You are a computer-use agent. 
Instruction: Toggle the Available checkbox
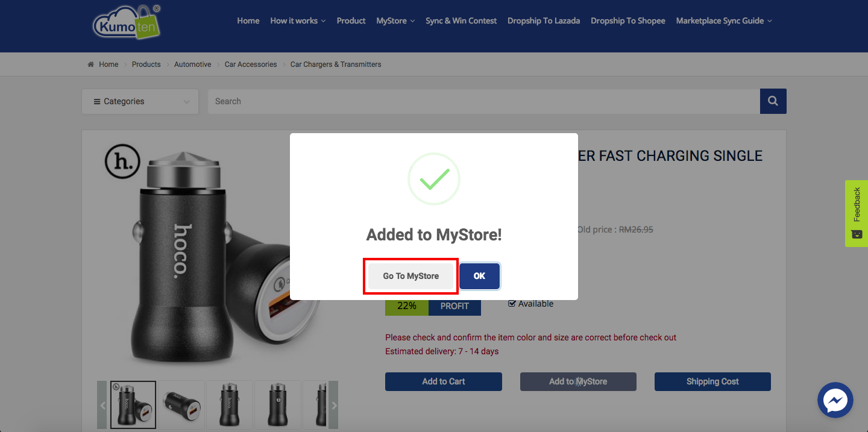(x=512, y=304)
